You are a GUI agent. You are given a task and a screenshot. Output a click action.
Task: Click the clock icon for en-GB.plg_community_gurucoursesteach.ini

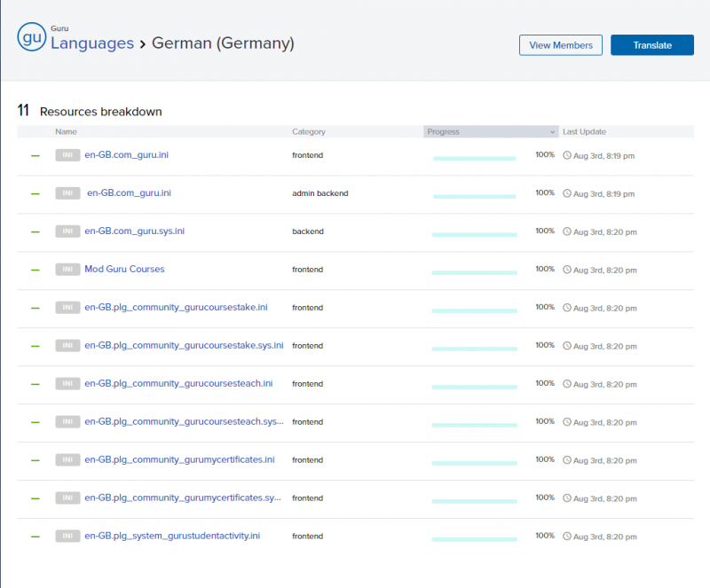(567, 383)
